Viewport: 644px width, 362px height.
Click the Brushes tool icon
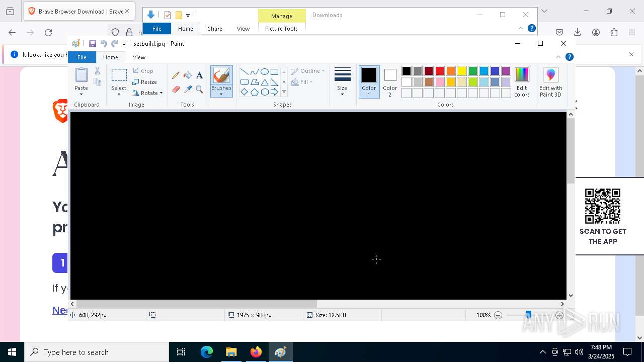coord(221,75)
